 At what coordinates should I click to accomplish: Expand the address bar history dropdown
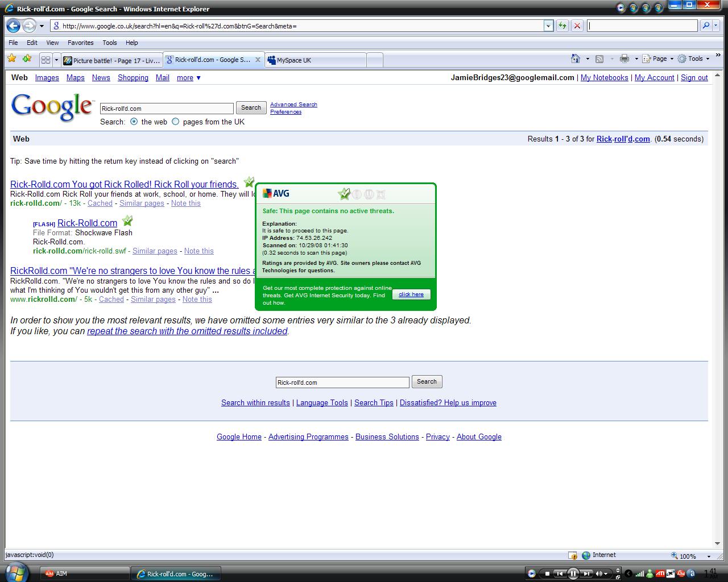click(x=548, y=26)
